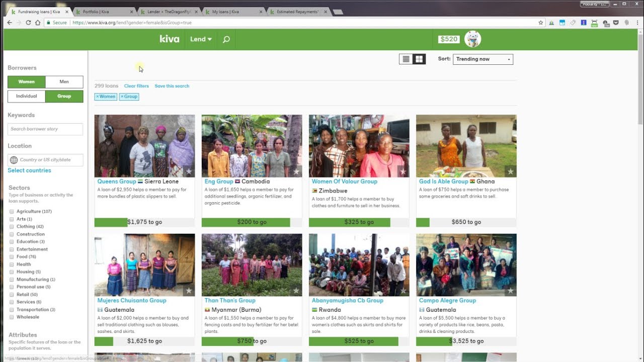644x362 pixels.
Task: Check the Clothing sector box
Action: [12, 227]
